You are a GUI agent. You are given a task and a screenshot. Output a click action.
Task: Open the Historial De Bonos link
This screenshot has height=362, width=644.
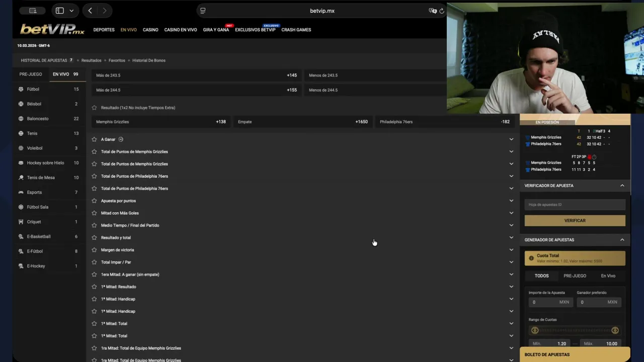tap(149, 60)
